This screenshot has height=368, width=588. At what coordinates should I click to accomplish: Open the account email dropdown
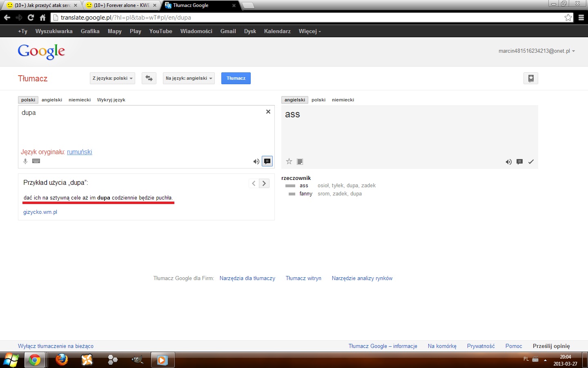click(537, 51)
